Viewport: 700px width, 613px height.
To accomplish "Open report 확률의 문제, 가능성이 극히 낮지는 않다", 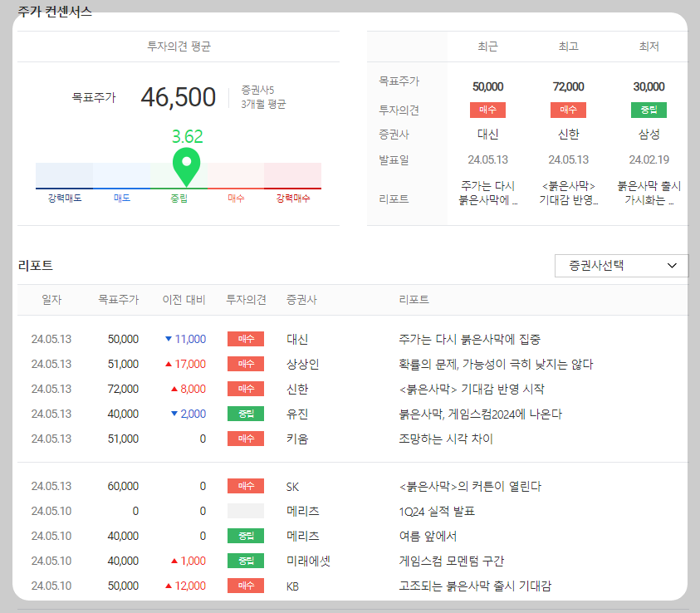I will [x=496, y=365].
